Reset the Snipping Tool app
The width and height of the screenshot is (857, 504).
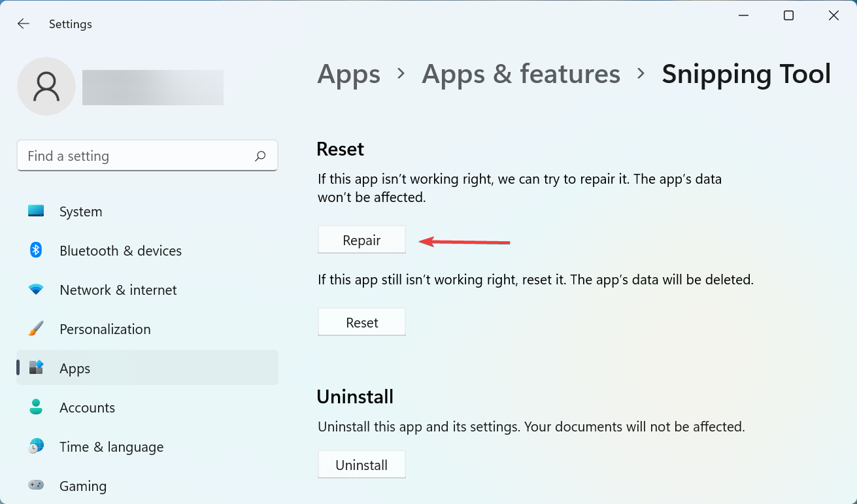coord(361,322)
